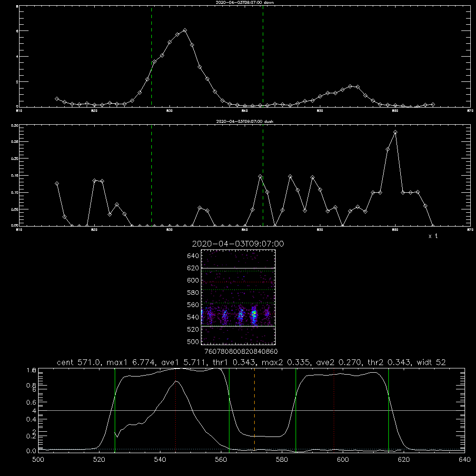Select the 'widt 52' value
Viewport: 476px width, 476px height.
click(431, 362)
